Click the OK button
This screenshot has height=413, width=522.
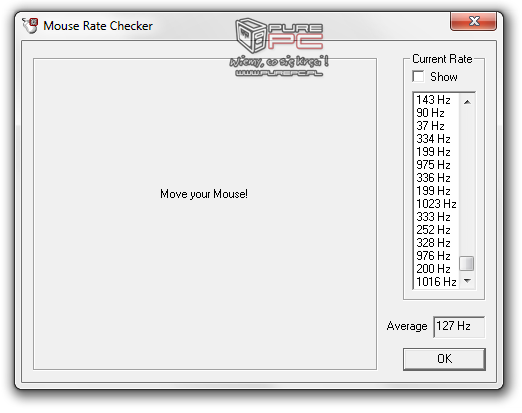tap(444, 359)
